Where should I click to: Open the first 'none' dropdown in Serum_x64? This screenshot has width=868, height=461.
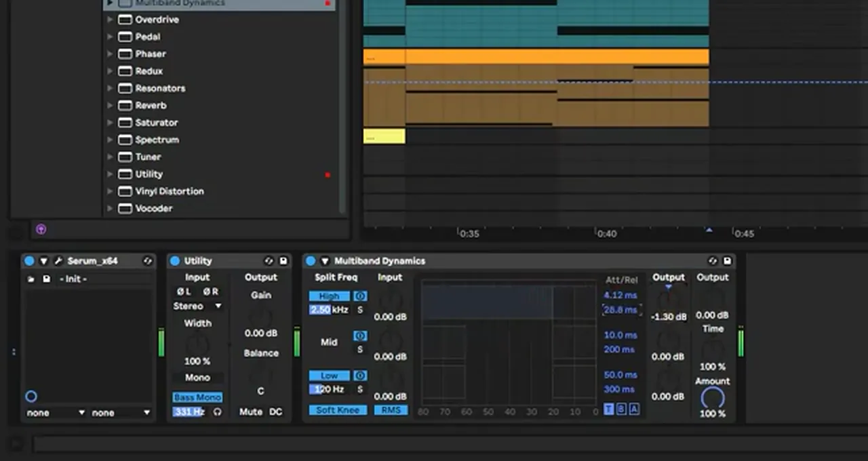[56, 413]
